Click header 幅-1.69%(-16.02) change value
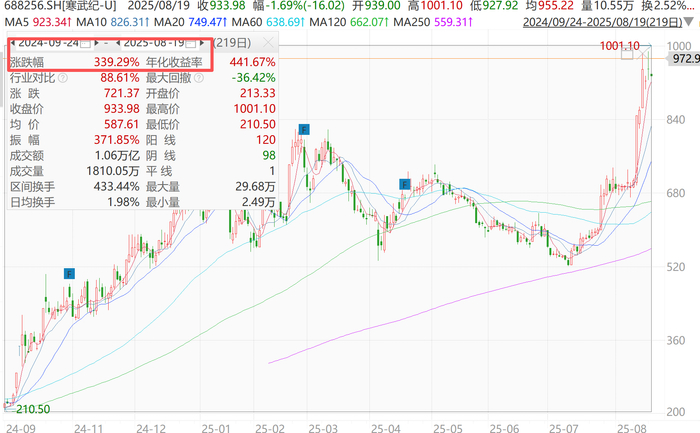 [x=300, y=6]
